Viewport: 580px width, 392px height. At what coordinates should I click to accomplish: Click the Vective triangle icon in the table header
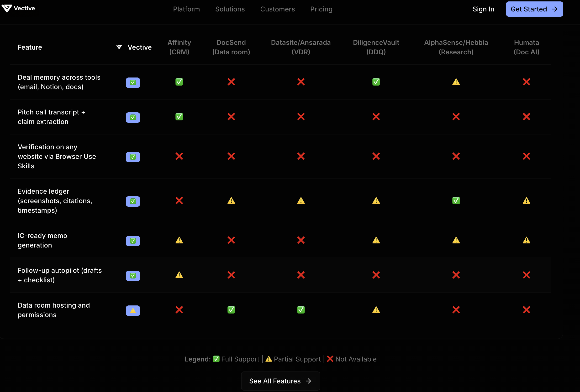[119, 47]
